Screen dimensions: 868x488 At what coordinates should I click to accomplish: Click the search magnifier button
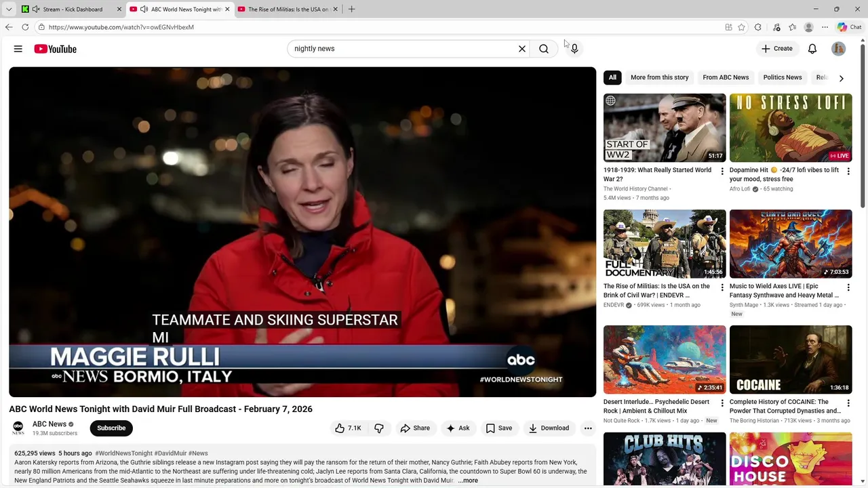click(544, 49)
